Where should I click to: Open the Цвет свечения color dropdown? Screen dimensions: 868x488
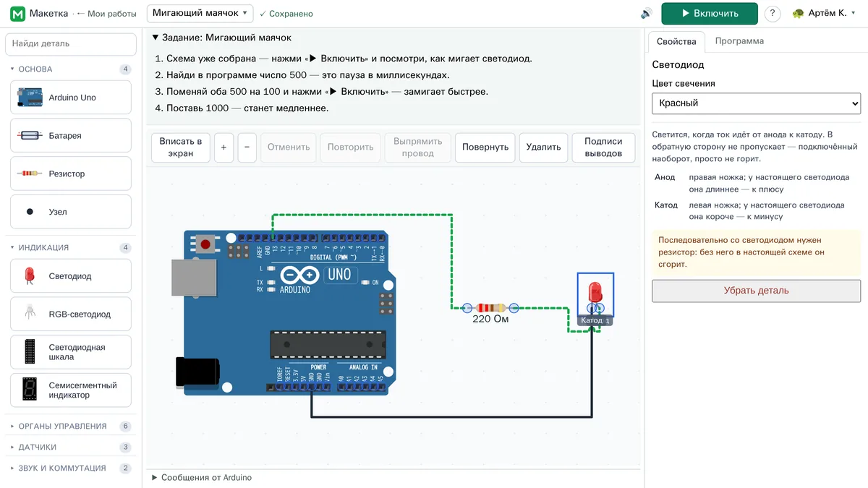[756, 103]
